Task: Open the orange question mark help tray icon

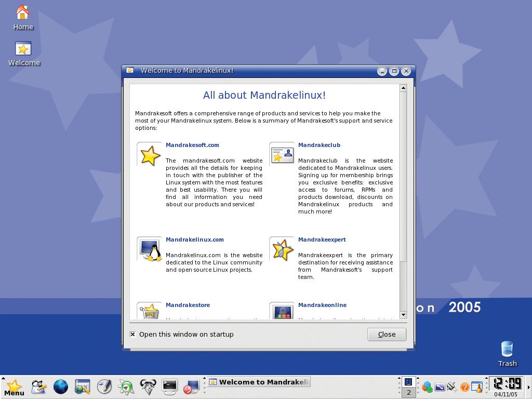Action: pyautogui.click(x=464, y=387)
